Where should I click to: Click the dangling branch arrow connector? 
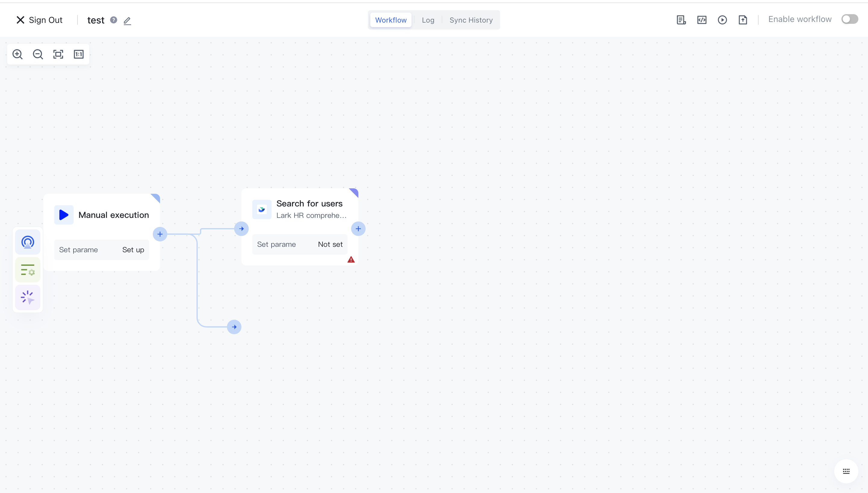coord(234,327)
